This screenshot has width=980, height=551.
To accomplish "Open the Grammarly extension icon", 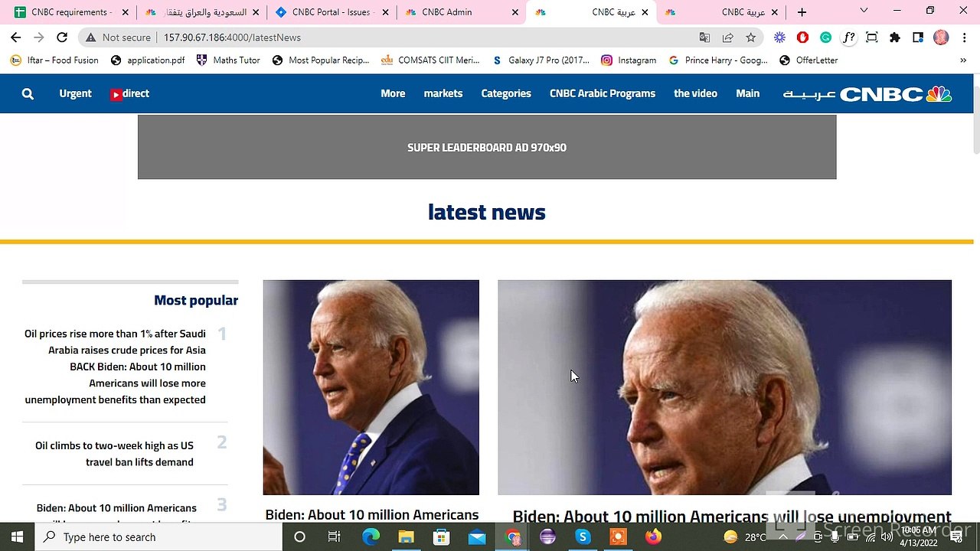I will point(825,37).
